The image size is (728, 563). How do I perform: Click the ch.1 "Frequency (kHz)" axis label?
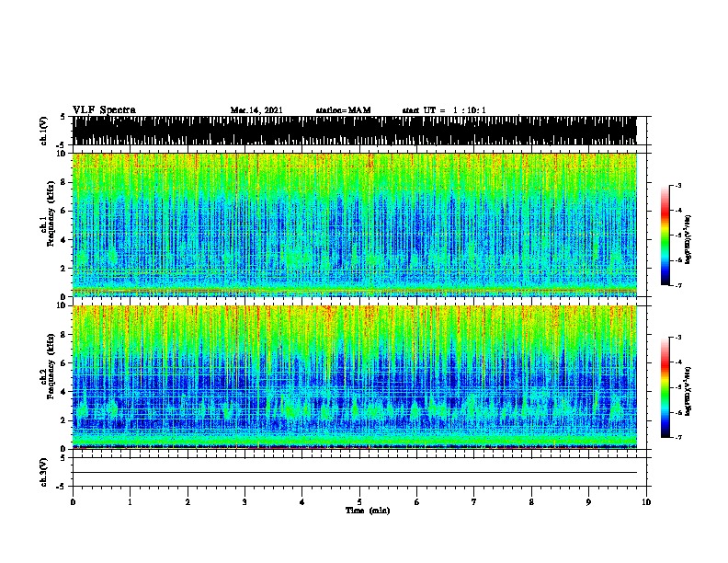[x=51, y=213]
